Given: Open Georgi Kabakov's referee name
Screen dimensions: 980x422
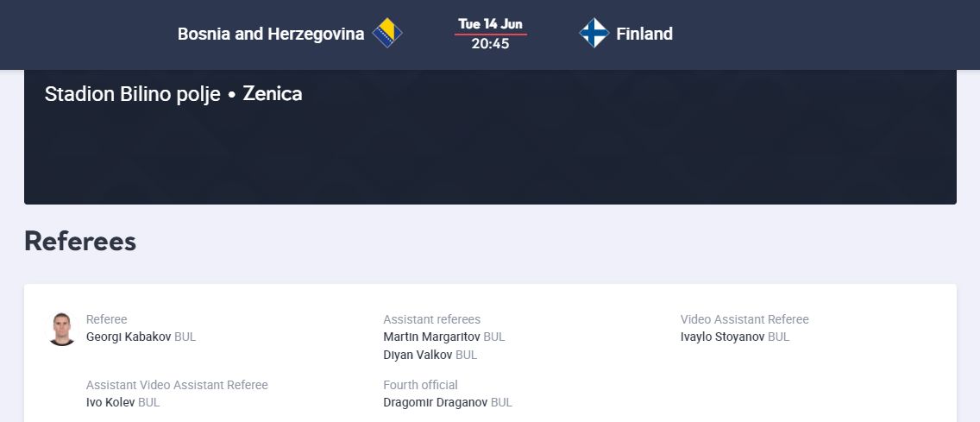Looking at the screenshot, I should 129,337.
